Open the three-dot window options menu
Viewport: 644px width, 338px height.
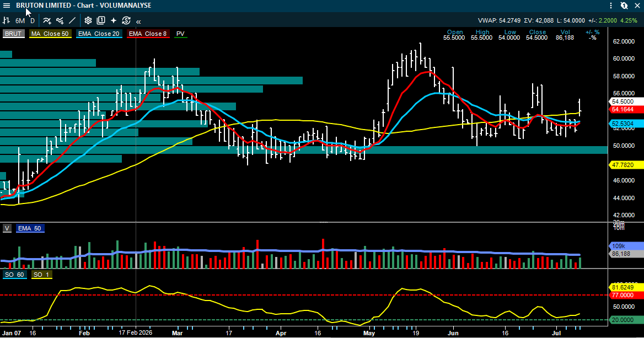point(611,6)
